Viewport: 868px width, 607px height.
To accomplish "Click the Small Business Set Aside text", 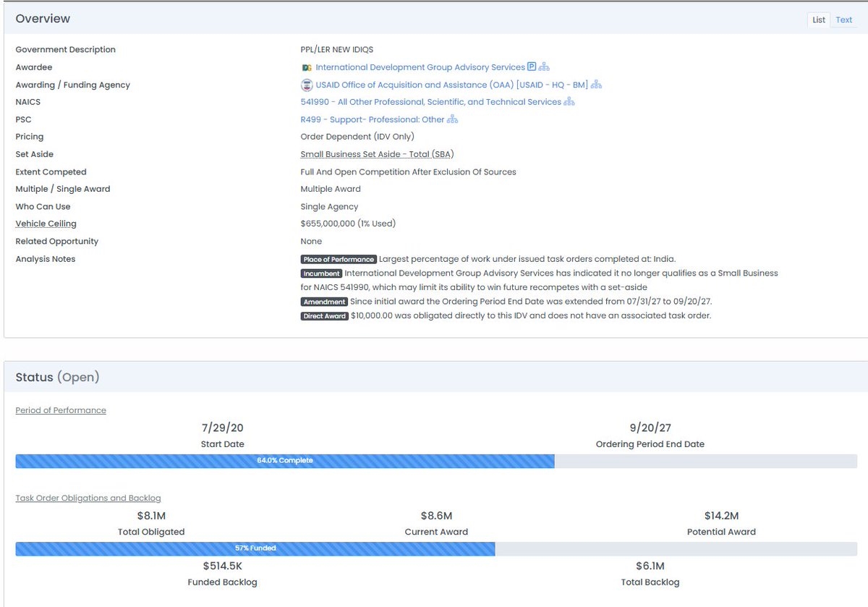I will pyautogui.click(x=377, y=154).
